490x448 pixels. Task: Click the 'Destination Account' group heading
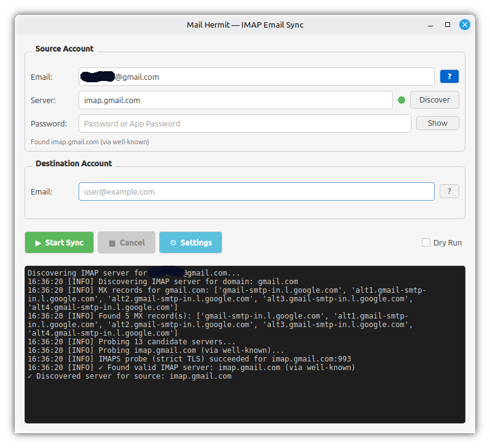[x=74, y=163]
